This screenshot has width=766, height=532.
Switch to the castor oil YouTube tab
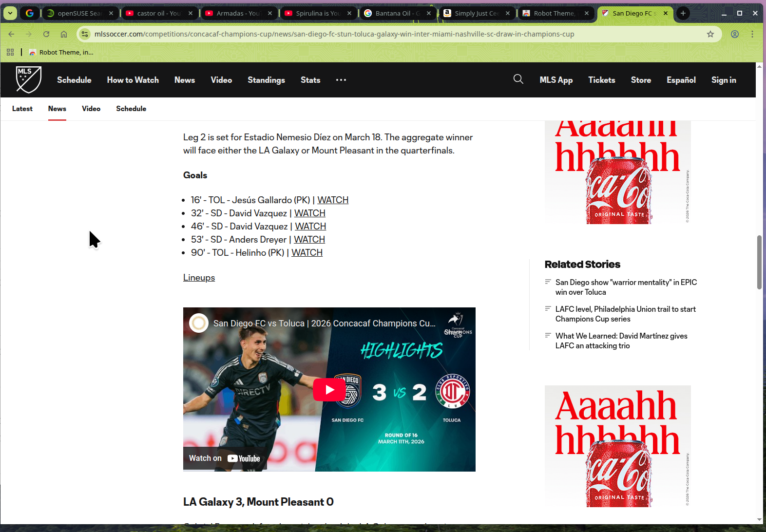tap(160, 13)
